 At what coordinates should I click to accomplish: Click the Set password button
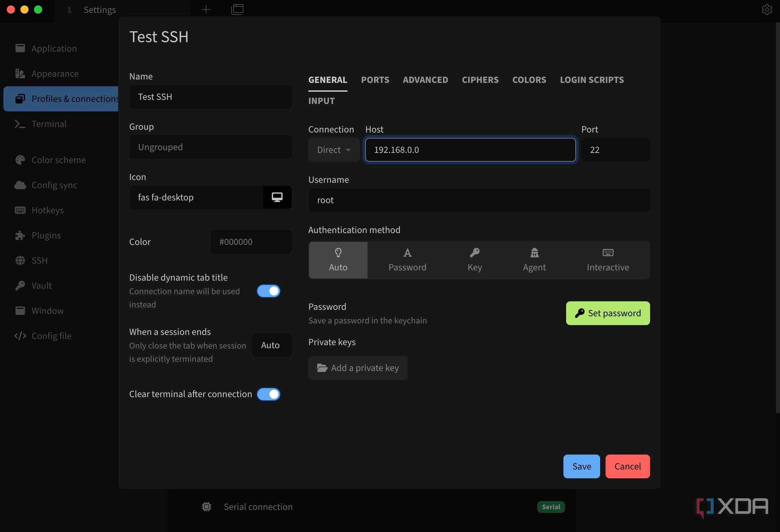coord(608,313)
